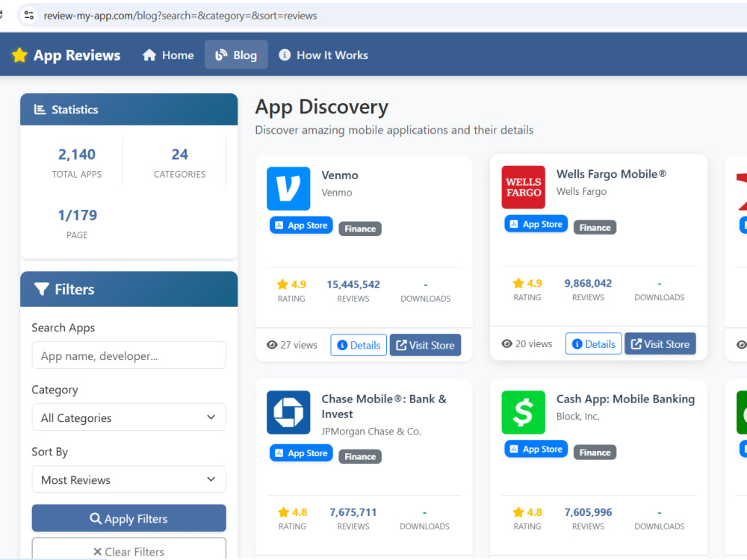Click the Venmo app logo

coord(288,189)
